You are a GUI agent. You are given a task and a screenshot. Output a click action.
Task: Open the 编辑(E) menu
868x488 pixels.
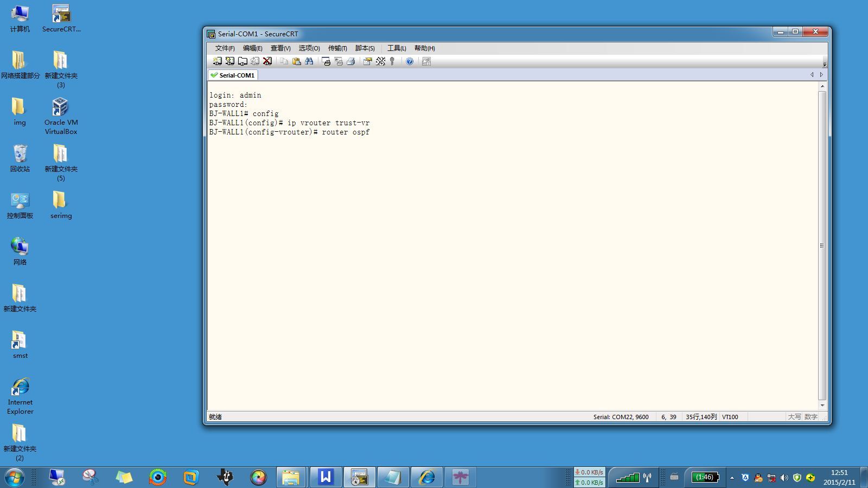click(x=252, y=48)
